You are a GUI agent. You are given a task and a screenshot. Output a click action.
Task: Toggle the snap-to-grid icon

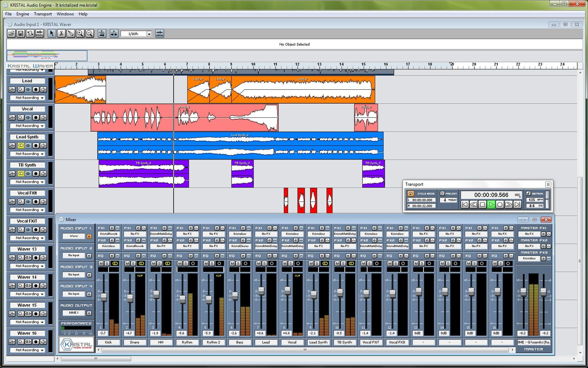coord(114,34)
